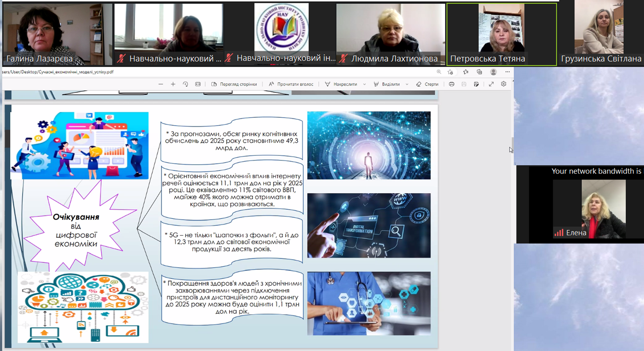Image resolution: width=644 pixels, height=351 pixels.
Task: Click the browser profile avatar
Action: 493,72
